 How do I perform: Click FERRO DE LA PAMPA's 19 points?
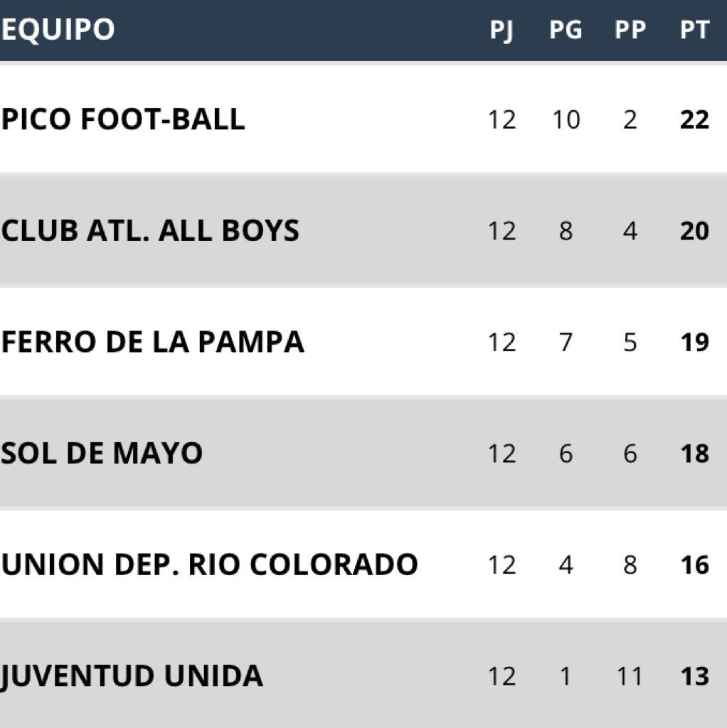[x=694, y=342]
